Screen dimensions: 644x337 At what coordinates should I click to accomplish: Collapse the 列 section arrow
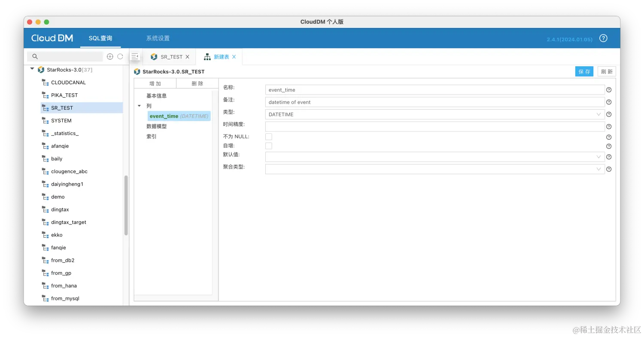pos(139,106)
